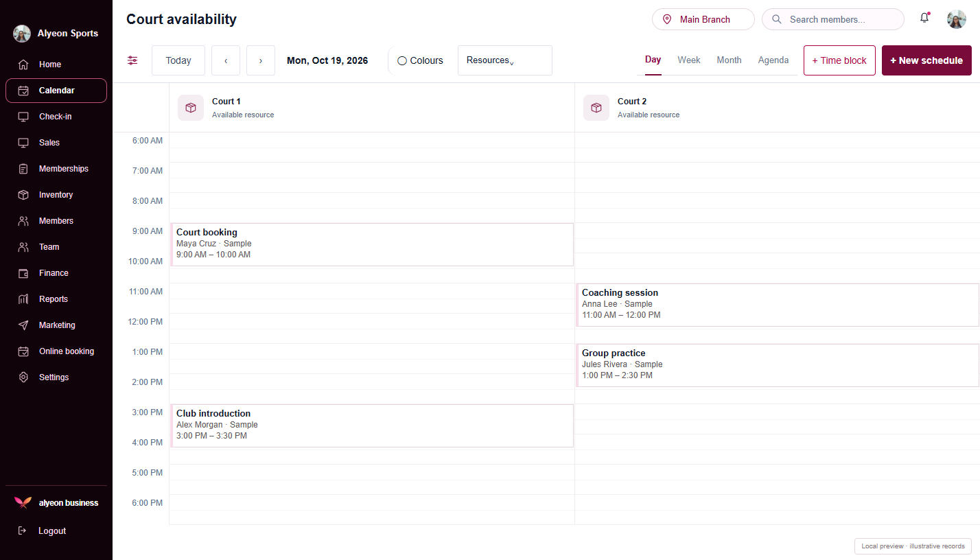Click the Logout arrow icon
This screenshot has height=560, width=980.
(22, 530)
